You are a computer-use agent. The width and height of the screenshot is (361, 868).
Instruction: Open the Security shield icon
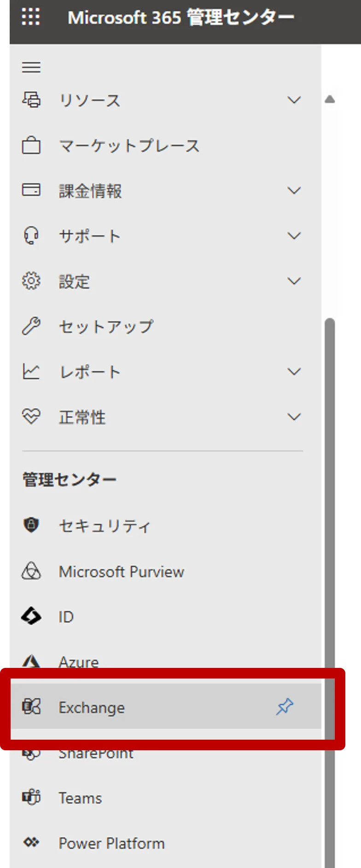click(x=31, y=525)
